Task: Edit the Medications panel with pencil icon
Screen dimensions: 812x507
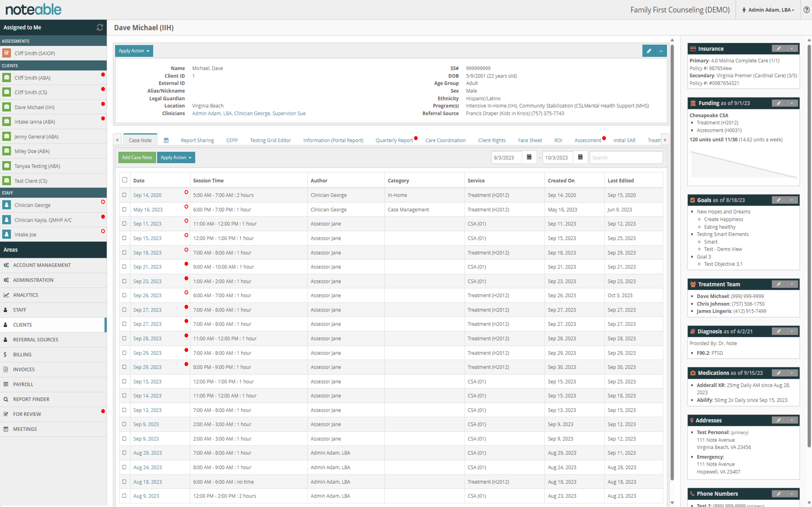Action: [x=779, y=373]
